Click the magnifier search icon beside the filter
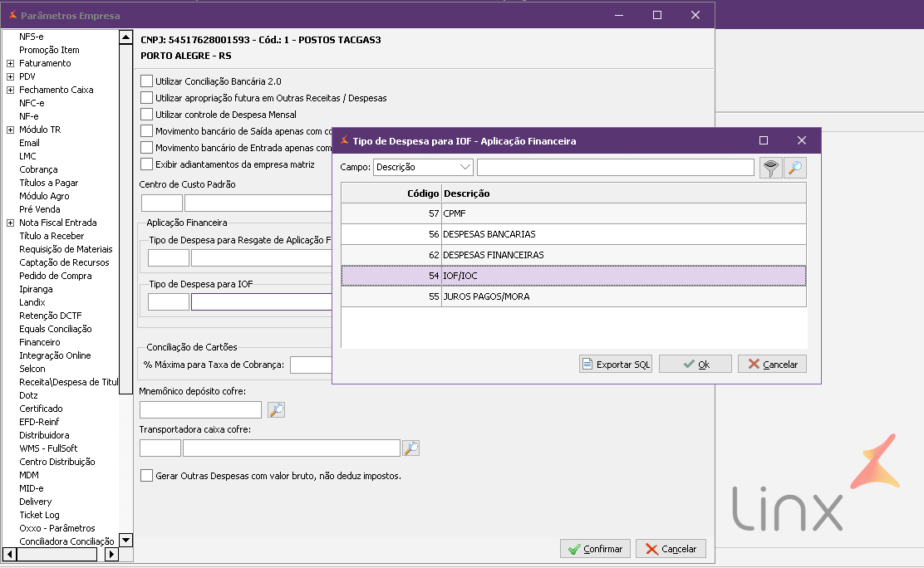The width and height of the screenshot is (924, 568). (x=795, y=168)
